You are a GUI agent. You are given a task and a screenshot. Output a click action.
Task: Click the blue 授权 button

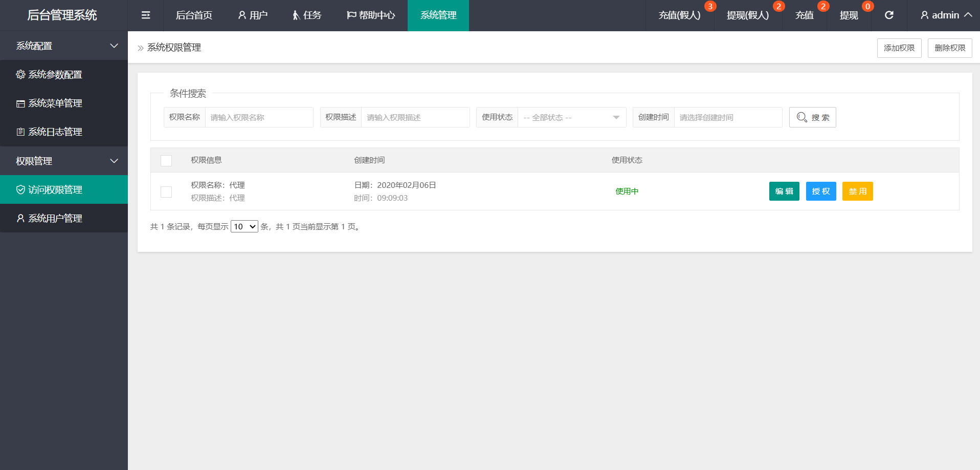point(821,191)
